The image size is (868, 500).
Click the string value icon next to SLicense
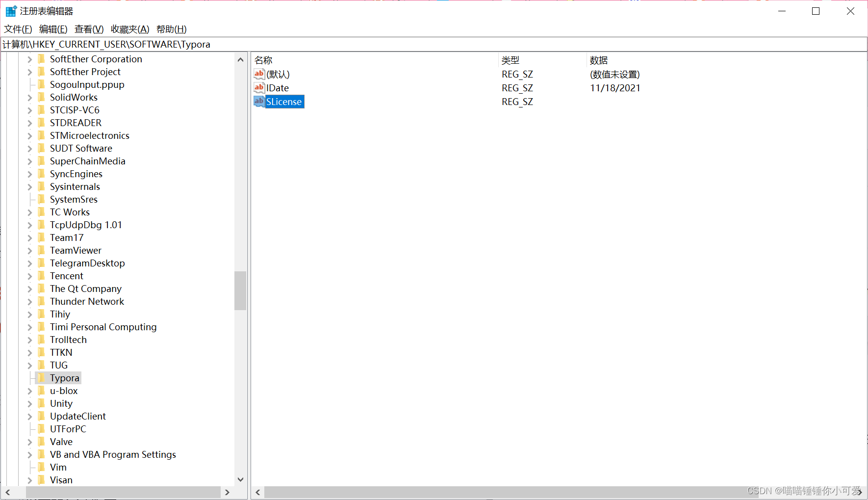259,101
